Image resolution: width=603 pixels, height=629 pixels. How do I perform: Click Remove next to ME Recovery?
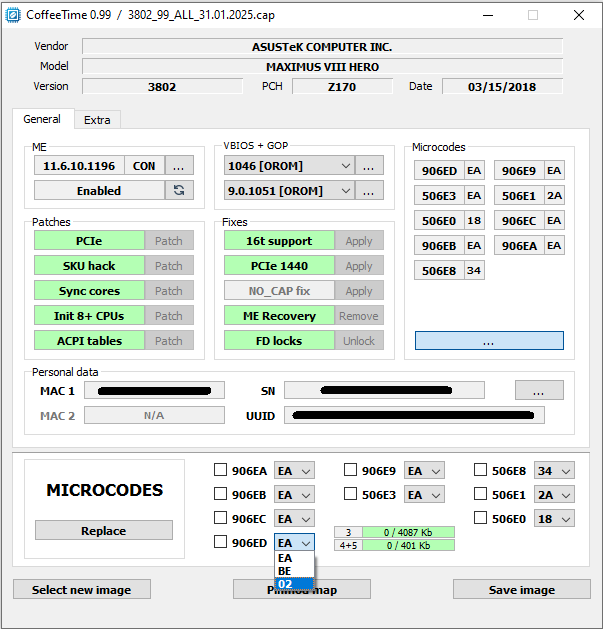pyautogui.click(x=359, y=315)
